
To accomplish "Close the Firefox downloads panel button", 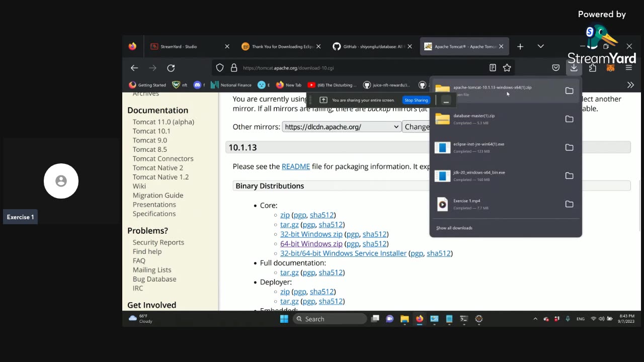I will click(x=574, y=68).
